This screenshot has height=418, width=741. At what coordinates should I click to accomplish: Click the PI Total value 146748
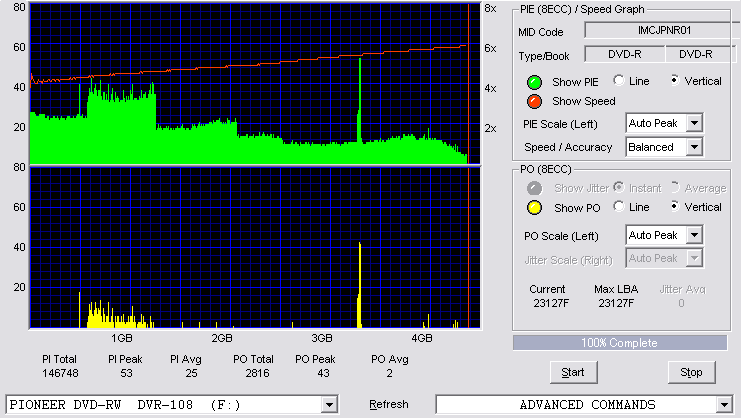(x=60, y=373)
